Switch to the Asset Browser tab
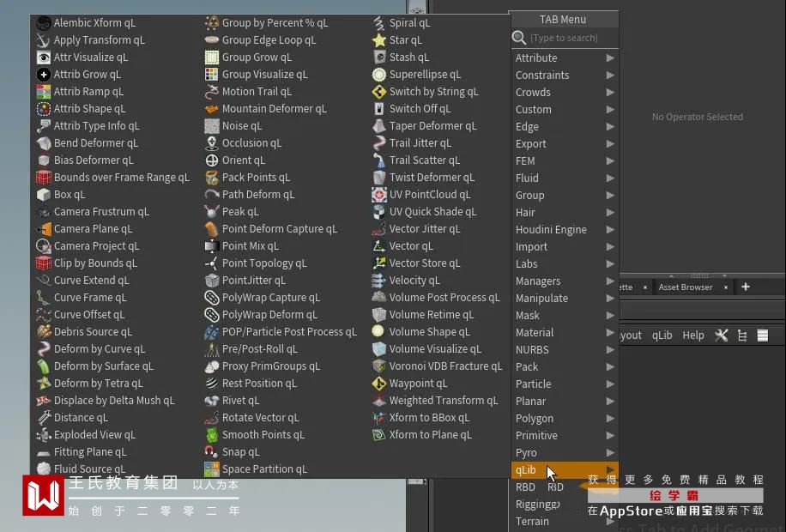Image resolution: width=786 pixels, height=532 pixels. pyautogui.click(x=686, y=287)
